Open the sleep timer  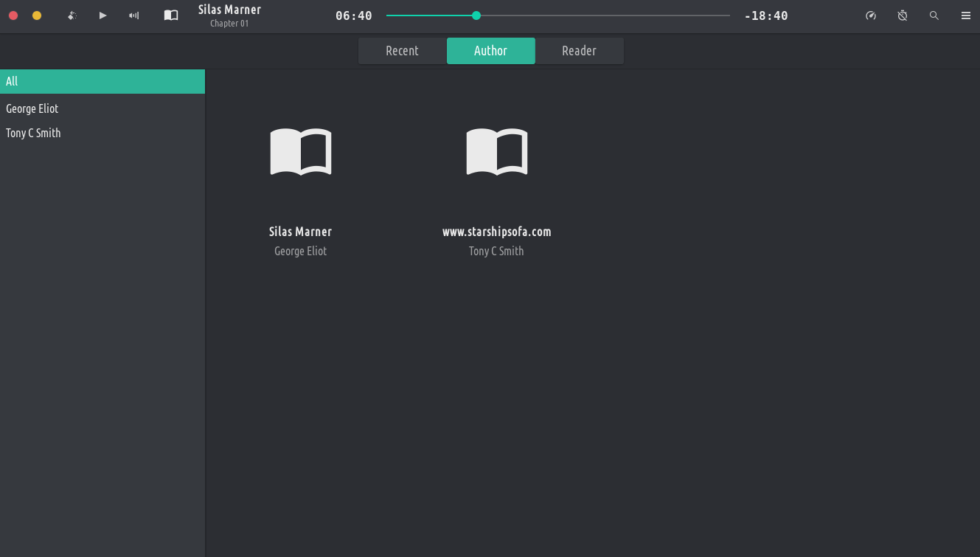pos(903,15)
